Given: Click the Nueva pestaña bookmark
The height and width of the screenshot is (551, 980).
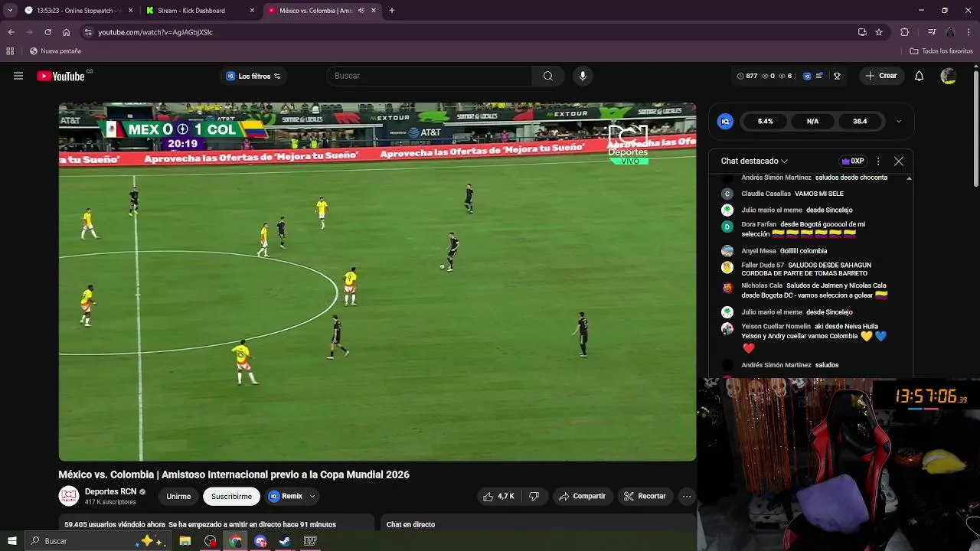Looking at the screenshot, I should coord(55,51).
